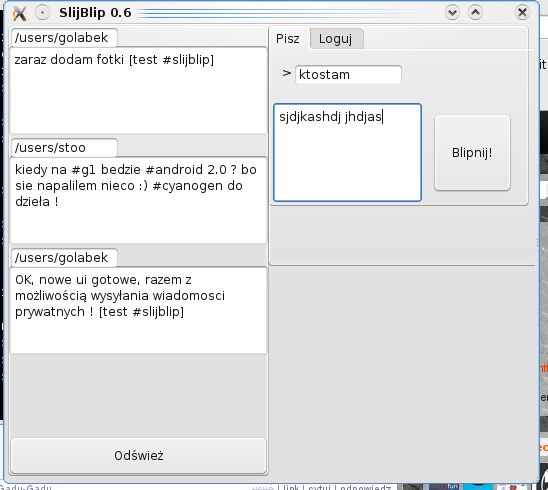
Task: Close the SlijBlip window
Action: (x=522, y=13)
